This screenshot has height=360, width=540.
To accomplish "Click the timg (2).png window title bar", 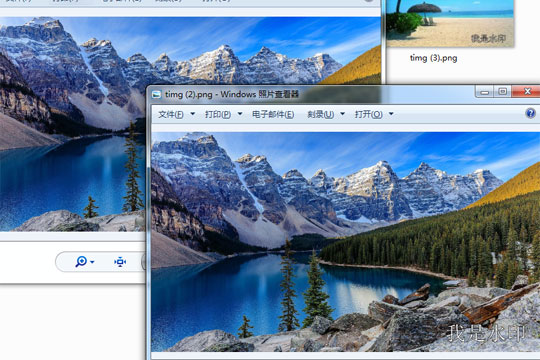I will point(310,94).
